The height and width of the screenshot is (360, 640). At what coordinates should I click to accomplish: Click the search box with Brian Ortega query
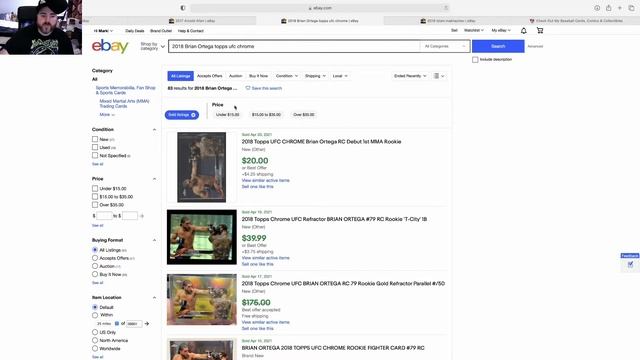[x=294, y=47]
